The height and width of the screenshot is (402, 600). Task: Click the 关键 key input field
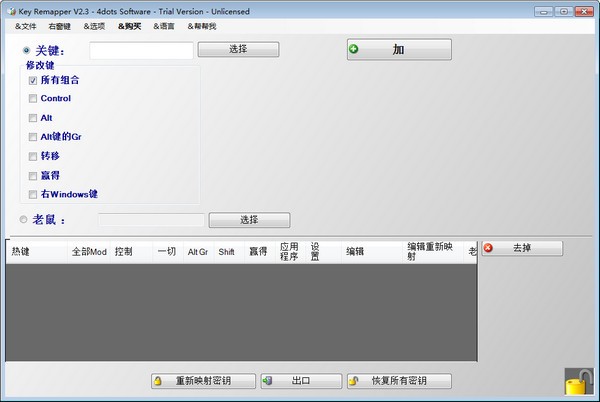(x=141, y=50)
